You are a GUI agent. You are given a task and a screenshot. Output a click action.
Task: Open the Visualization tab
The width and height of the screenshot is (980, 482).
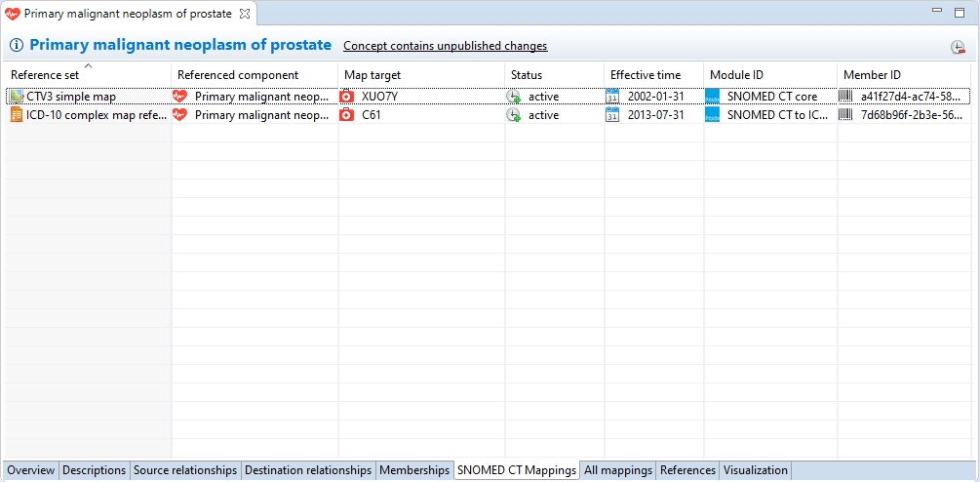click(756, 470)
